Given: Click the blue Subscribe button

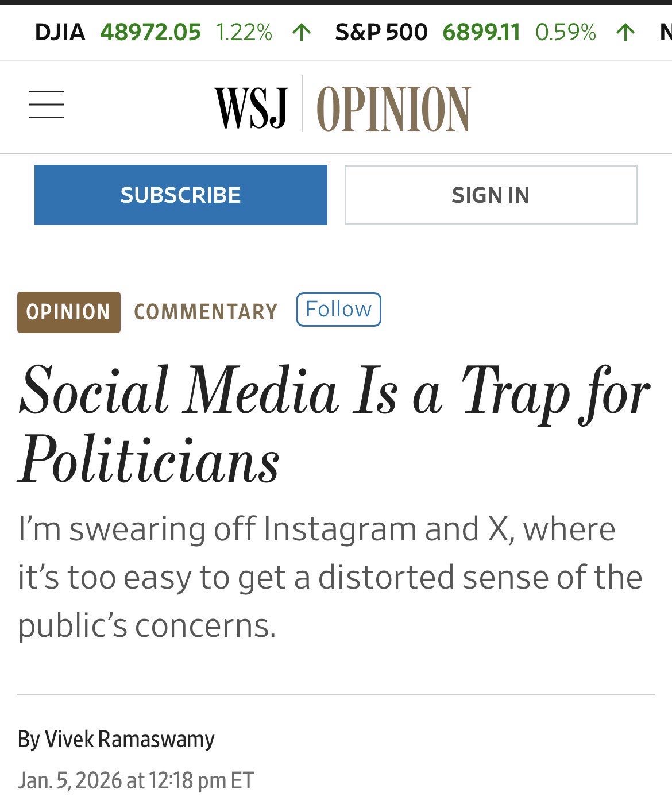Looking at the screenshot, I should pos(181,195).
